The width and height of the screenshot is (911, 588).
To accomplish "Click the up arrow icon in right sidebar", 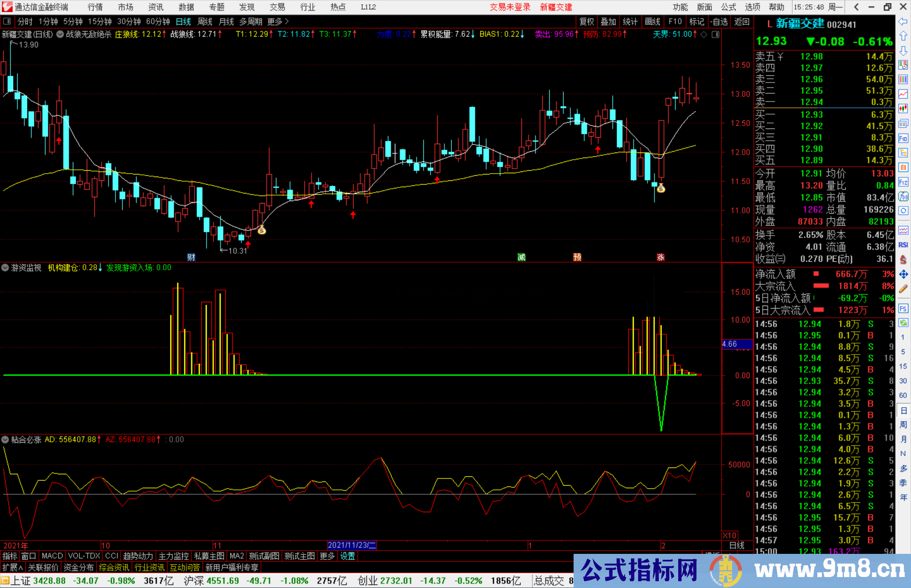I will point(903,36).
